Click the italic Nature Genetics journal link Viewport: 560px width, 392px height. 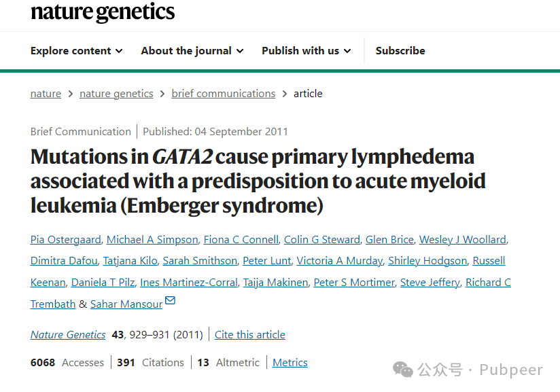(68, 335)
